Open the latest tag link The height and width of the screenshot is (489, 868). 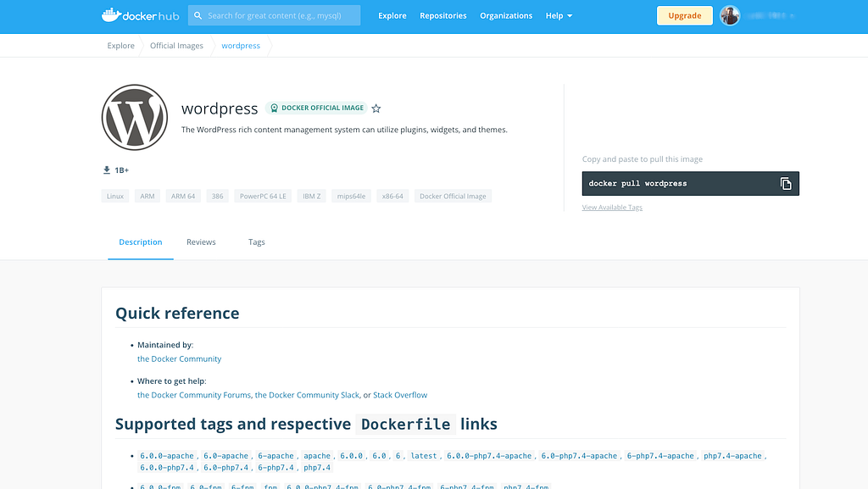tap(424, 456)
